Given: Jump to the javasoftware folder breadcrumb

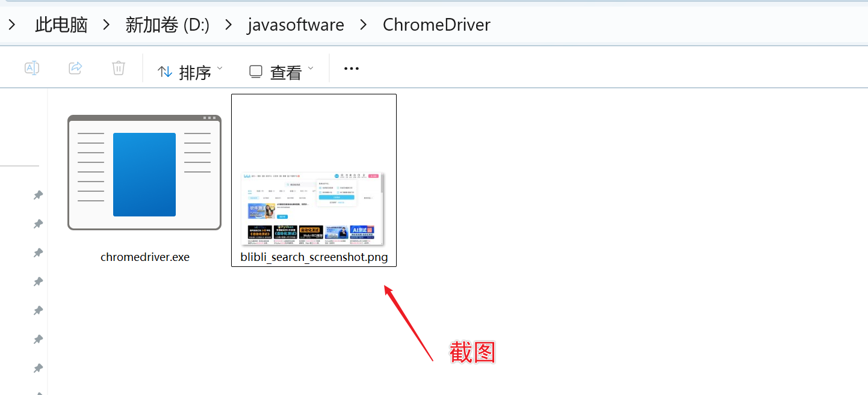Looking at the screenshot, I should (x=296, y=25).
